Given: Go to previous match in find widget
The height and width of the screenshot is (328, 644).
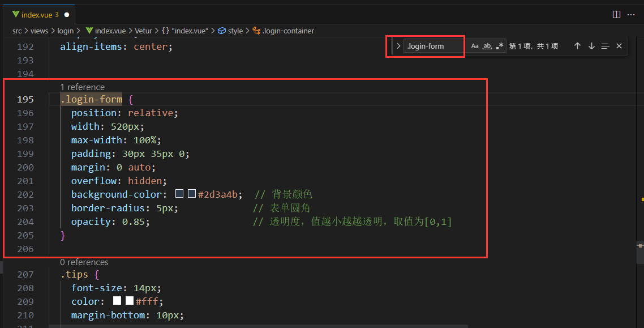Looking at the screenshot, I should point(577,46).
